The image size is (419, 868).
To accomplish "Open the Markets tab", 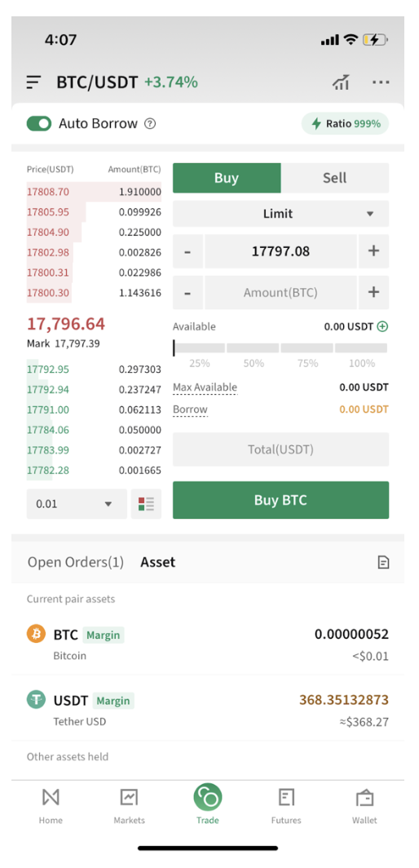I will pos(129,806).
